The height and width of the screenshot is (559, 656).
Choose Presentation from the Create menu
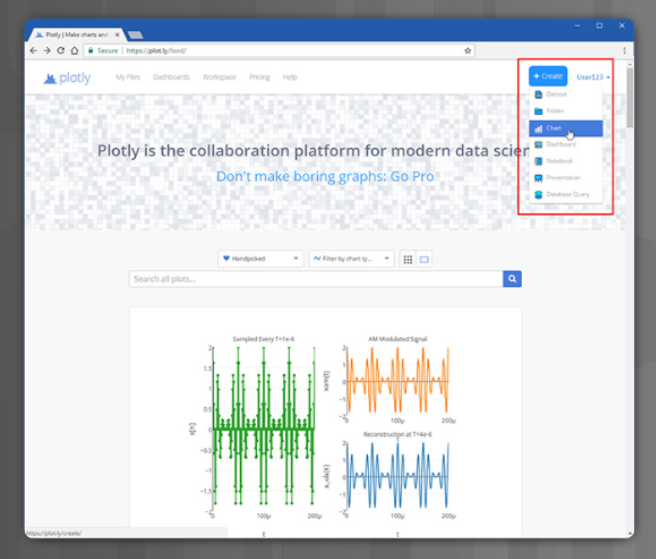click(566, 178)
